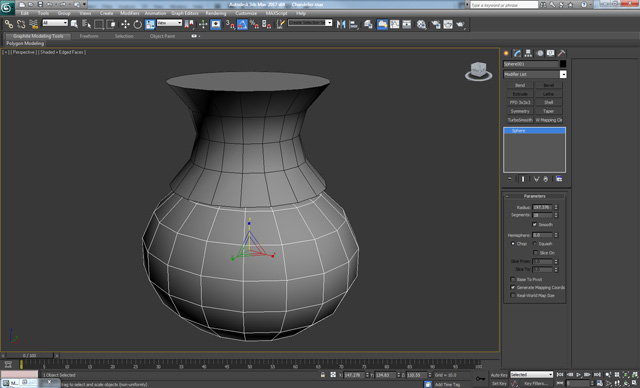Open the selection filter All dropdown
This screenshot has width=640, height=388.
(x=55, y=23)
